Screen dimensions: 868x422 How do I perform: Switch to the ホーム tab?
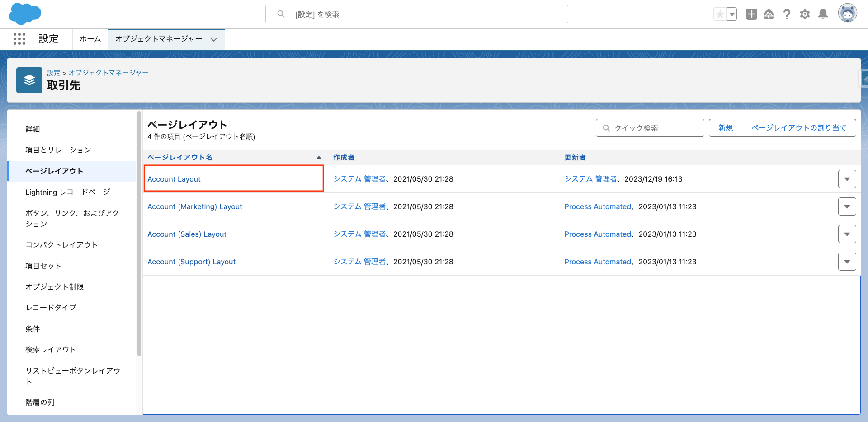pyautogui.click(x=90, y=39)
